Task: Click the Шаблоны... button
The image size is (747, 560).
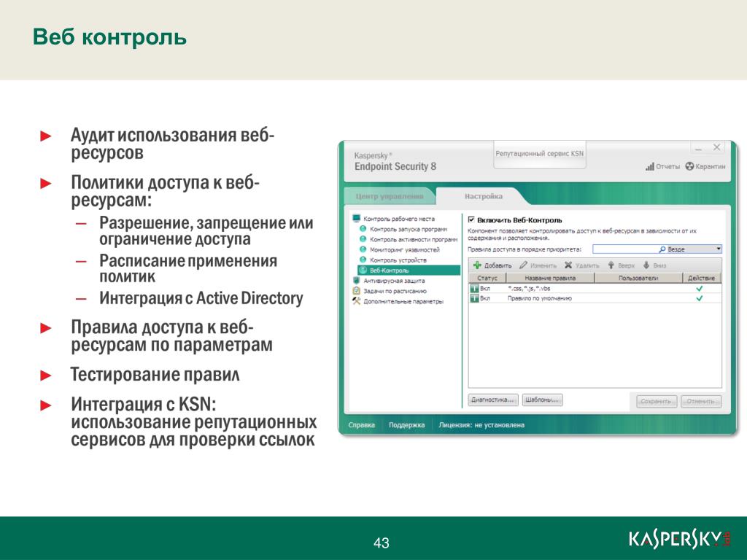Action: (x=542, y=400)
